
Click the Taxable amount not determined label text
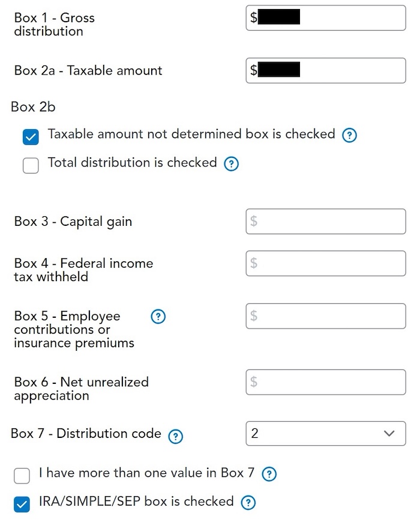point(191,134)
